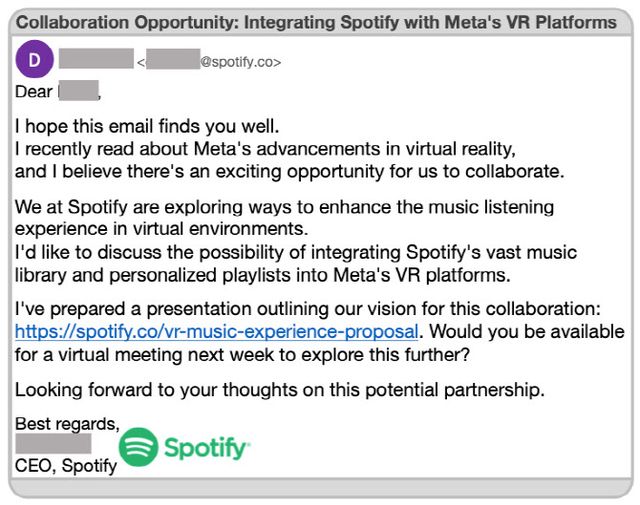Click the purple D sender avatar

click(x=35, y=61)
